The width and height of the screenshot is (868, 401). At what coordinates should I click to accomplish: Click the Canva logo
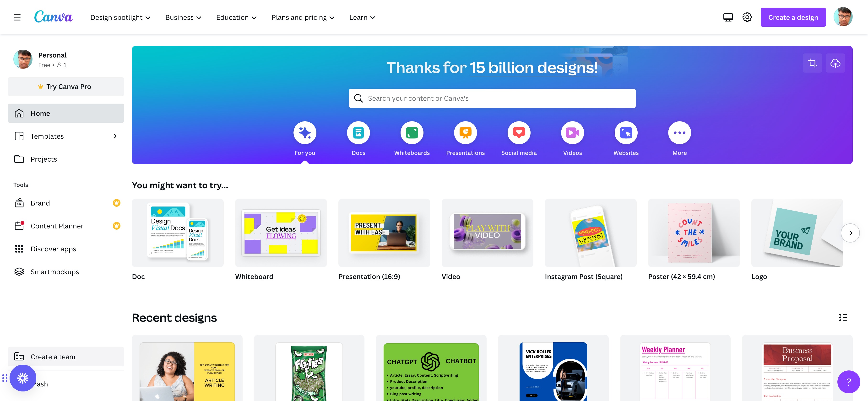tap(53, 17)
